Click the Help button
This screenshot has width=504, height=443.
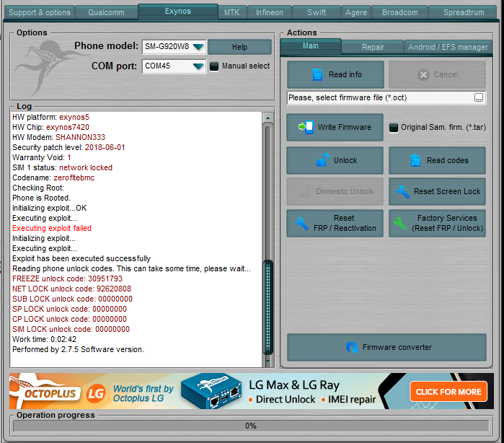coord(239,47)
